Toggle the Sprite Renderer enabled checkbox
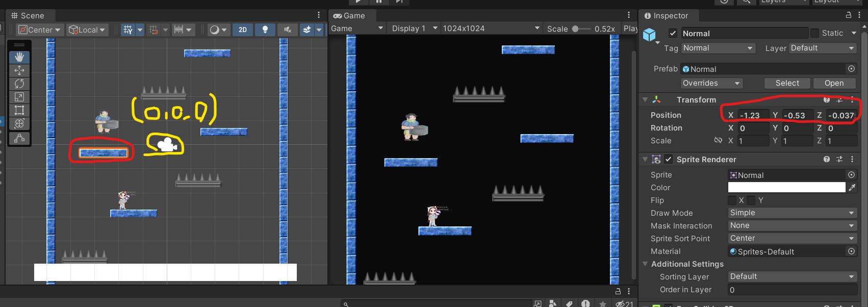This screenshot has height=307, width=868. click(x=668, y=159)
